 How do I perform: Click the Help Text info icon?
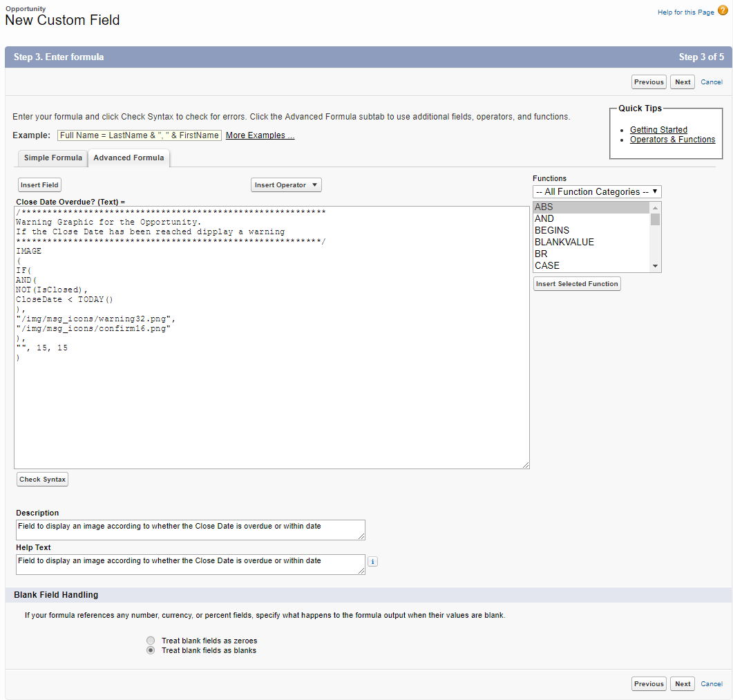372,562
